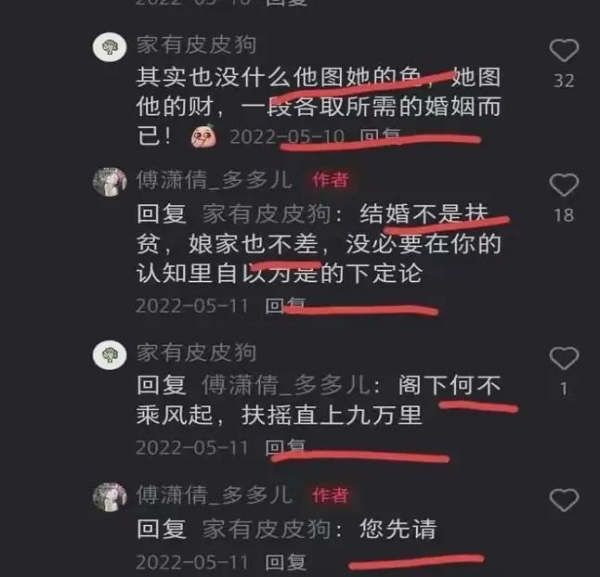Click 回复 next to the peach emoji date
Screen dimensions: 600x577
pos(381,136)
